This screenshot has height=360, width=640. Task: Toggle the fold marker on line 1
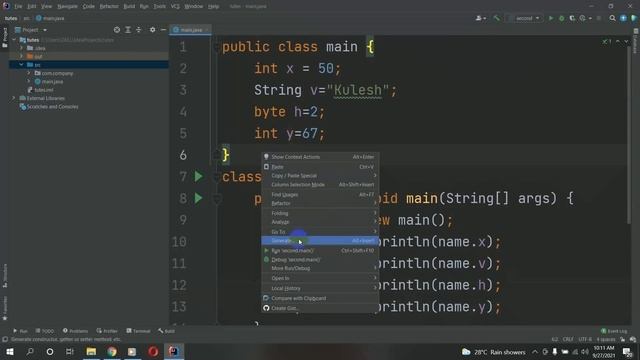[217, 47]
